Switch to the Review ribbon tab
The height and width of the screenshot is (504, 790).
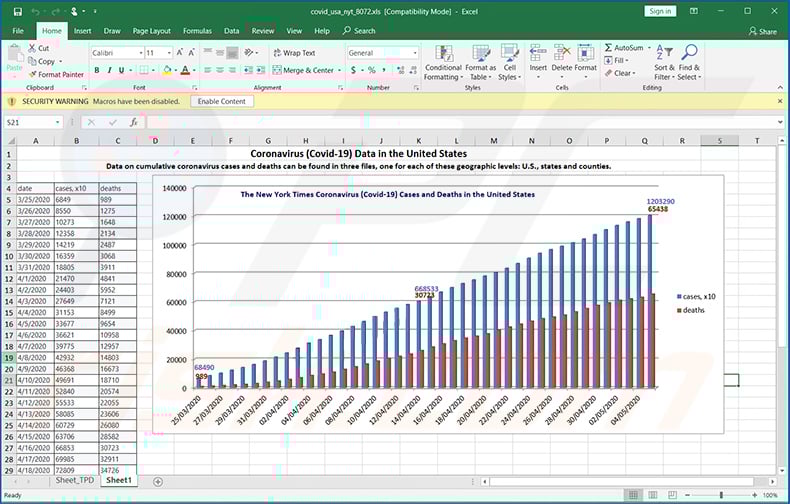pyautogui.click(x=263, y=31)
